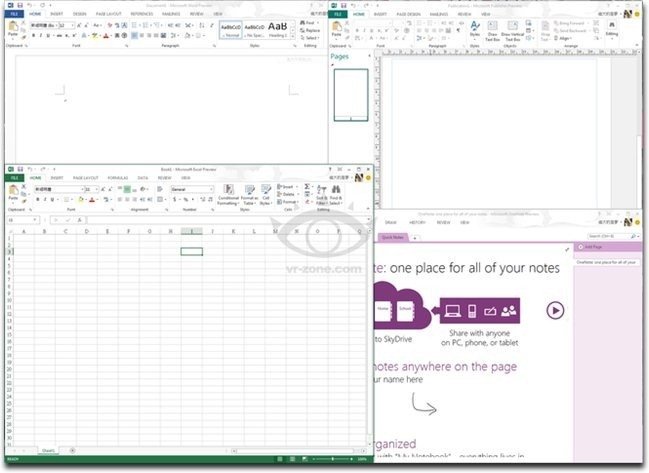Play the OneNote intro video
This screenshot has width=649, height=473.
pos(555,310)
